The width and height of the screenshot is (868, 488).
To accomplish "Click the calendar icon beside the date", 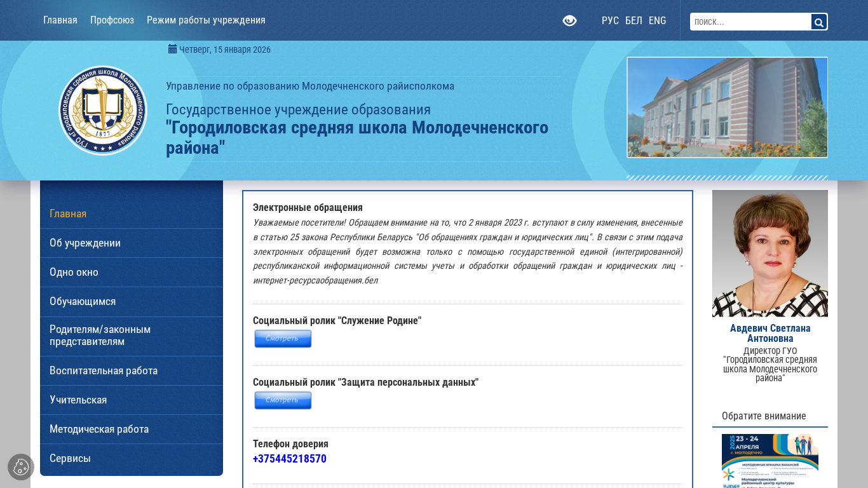I will coord(172,49).
